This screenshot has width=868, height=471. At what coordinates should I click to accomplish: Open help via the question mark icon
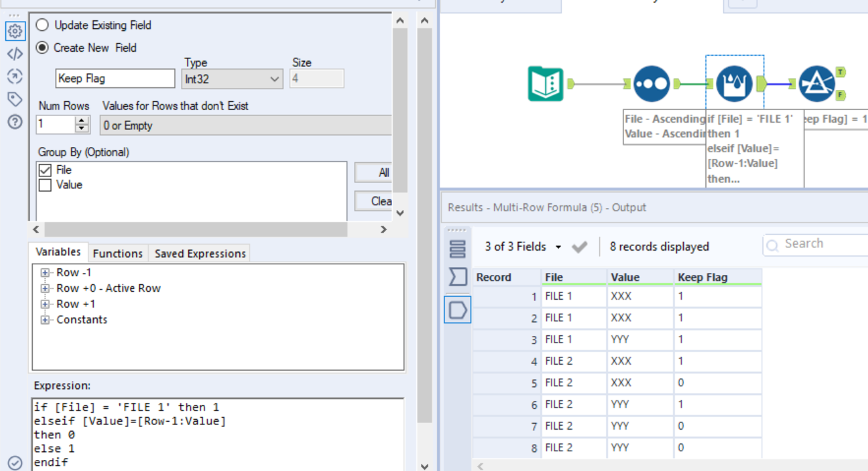pos(14,121)
